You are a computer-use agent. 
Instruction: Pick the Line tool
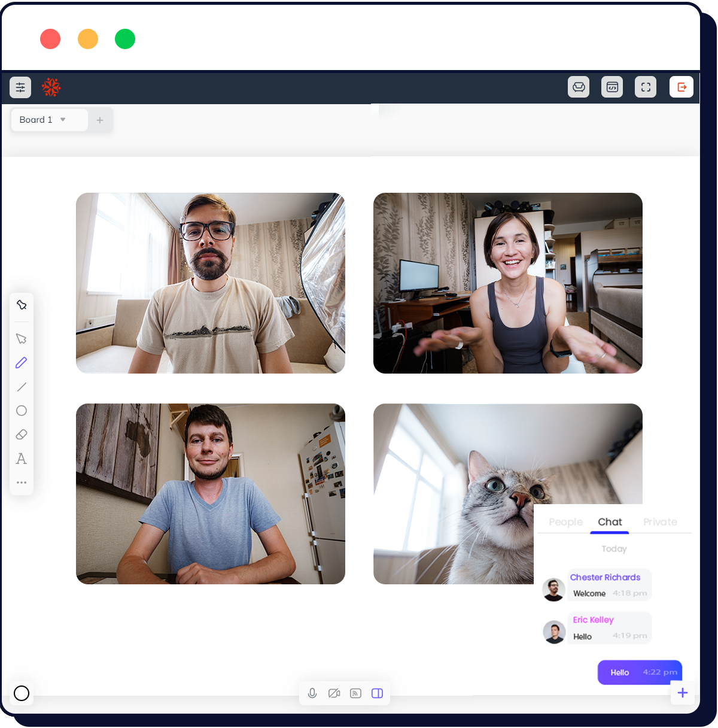point(22,387)
